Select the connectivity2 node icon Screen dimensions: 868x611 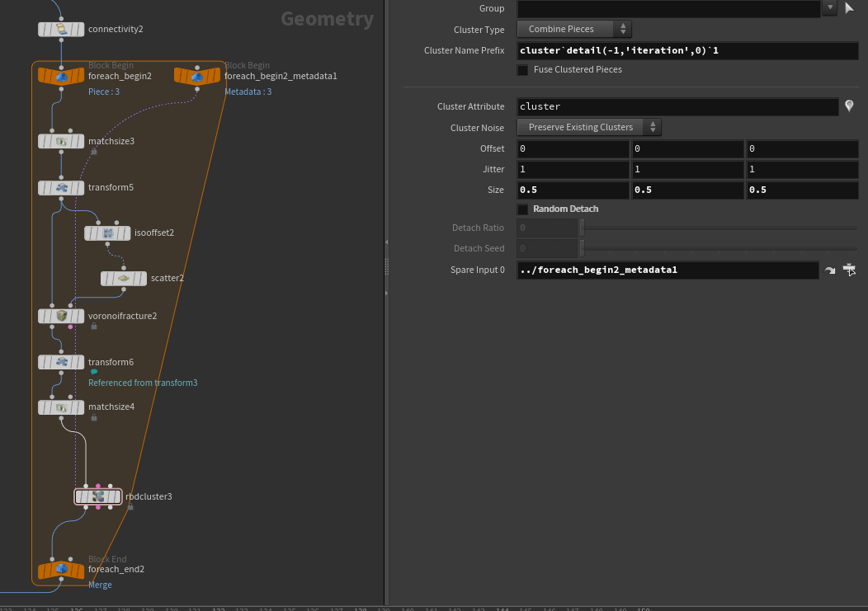coord(61,30)
